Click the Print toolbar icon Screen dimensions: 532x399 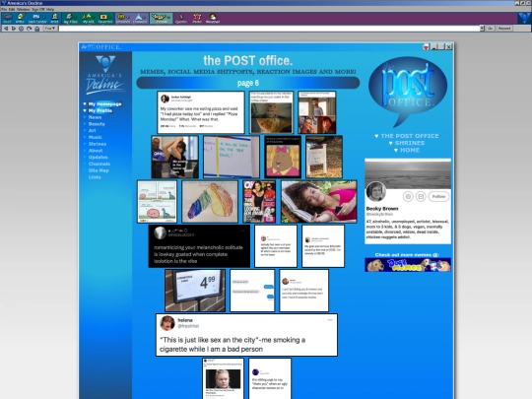tap(54, 18)
